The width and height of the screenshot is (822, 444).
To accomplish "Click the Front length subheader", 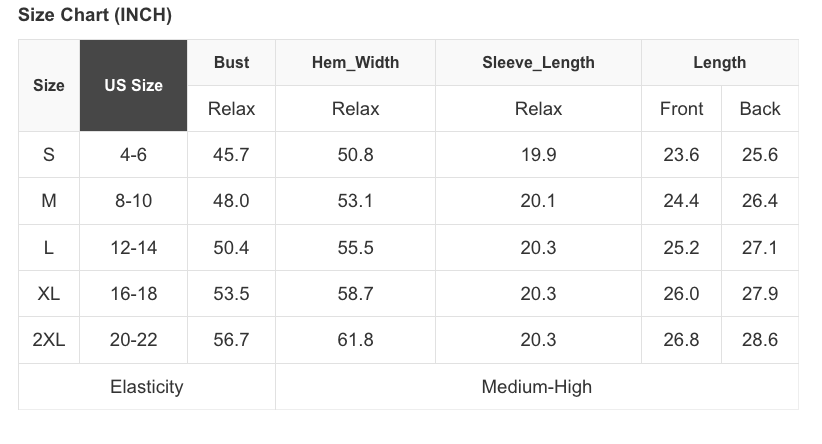I will [x=682, y=109].
